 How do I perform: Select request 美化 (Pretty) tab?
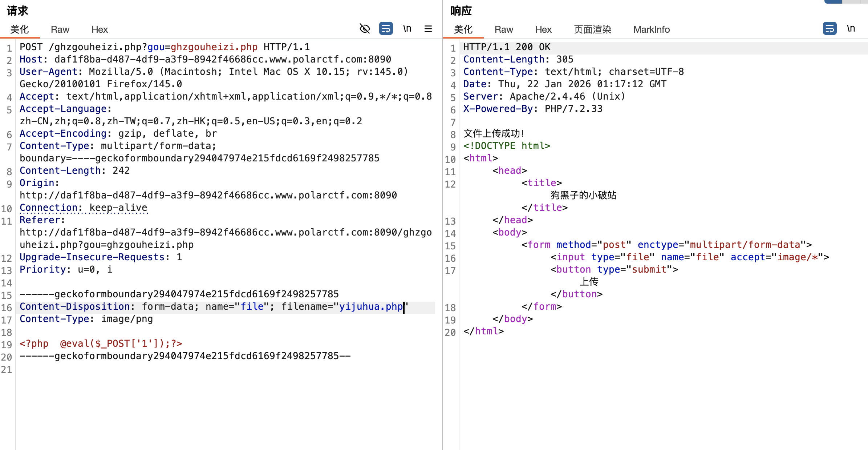point(20,29)
